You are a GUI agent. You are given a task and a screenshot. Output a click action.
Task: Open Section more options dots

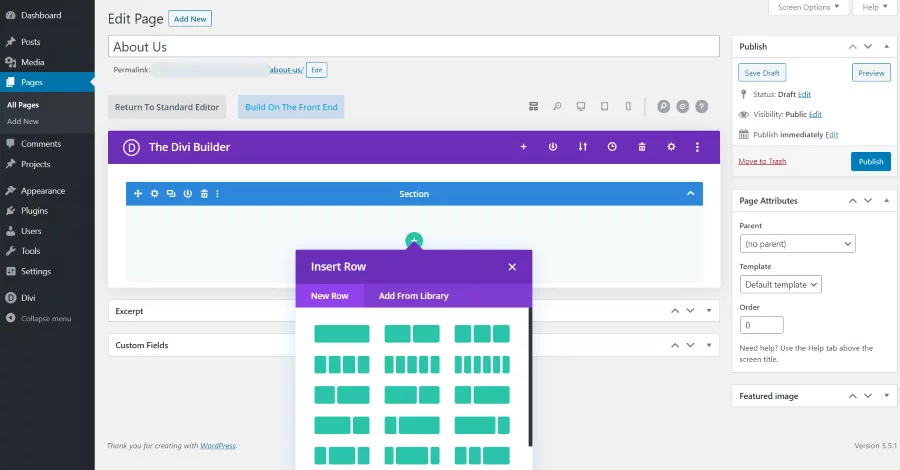(x=218, y=194)
